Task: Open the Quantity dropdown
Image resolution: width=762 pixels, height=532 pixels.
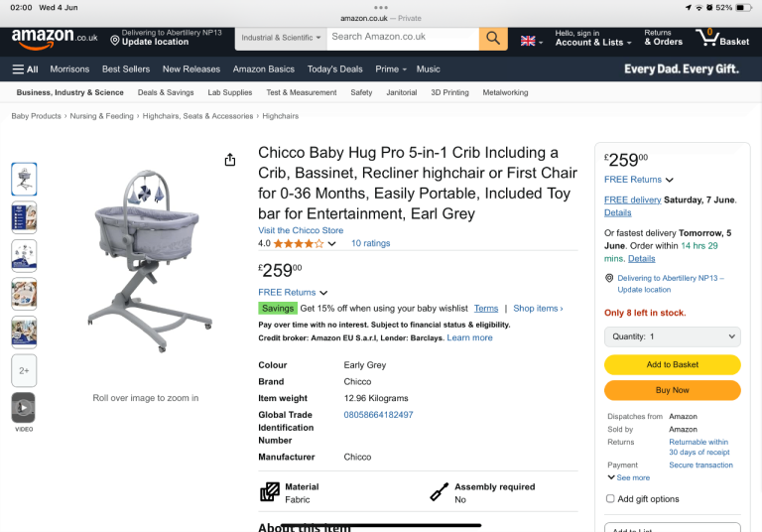Action: tap(672, 336)
